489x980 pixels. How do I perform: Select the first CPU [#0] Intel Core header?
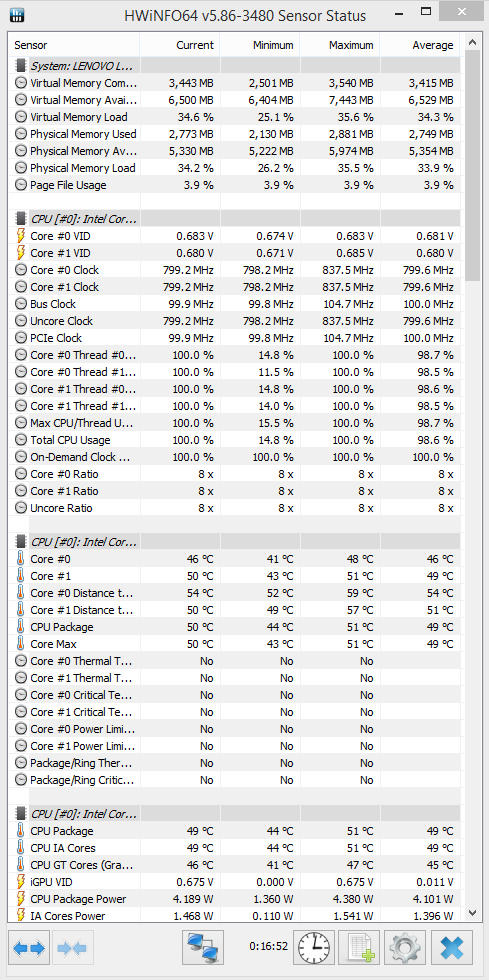[x=74, y=219]
